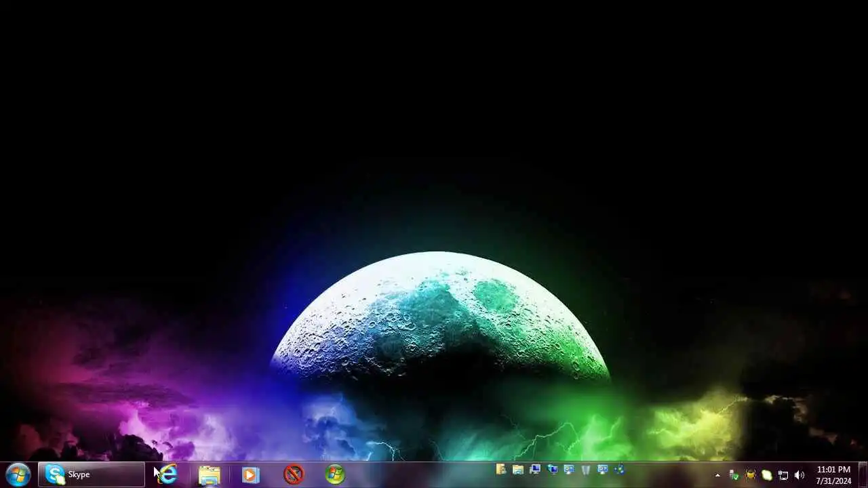868x488 pixels.
Task: Open the volume speaker tray icon
Action: (x=800, y=475)
